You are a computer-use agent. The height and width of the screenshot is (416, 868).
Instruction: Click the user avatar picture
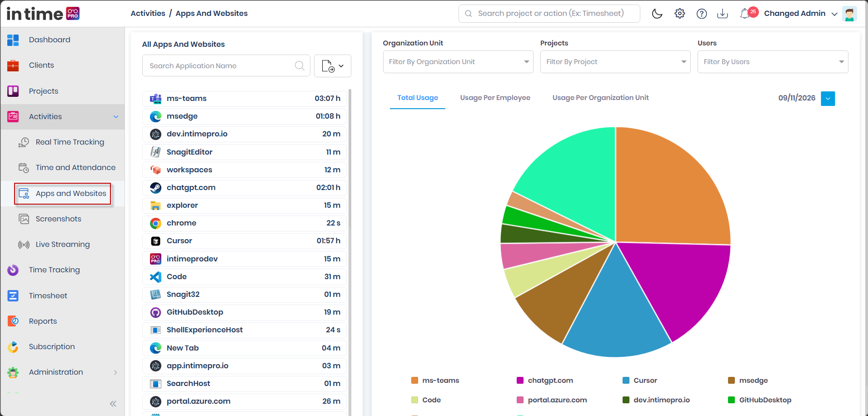click(849, 14)
